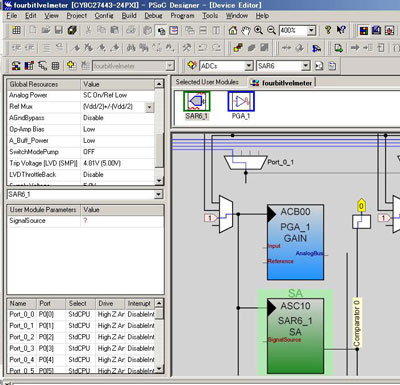Switch to the fourbitlvelmeter tab
This screenshot has width=400, height=385.
coord(282,83)
